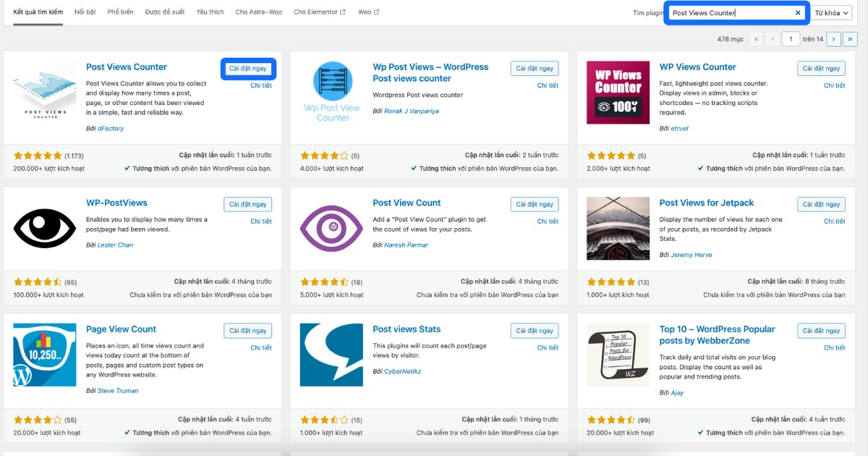The width and height of the screenshot is (868, 456).
Task: Visit author Naresh Parmar's link
Action: (407, 245)
